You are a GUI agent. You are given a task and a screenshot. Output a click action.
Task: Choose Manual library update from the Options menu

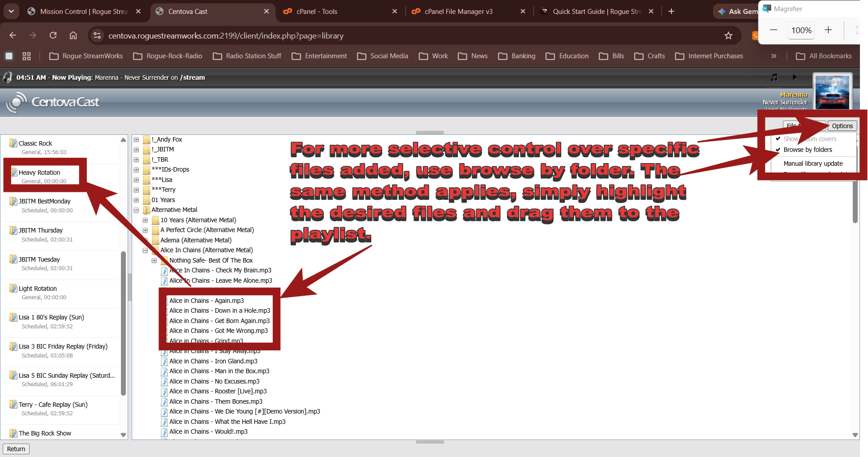click(813, 164)
